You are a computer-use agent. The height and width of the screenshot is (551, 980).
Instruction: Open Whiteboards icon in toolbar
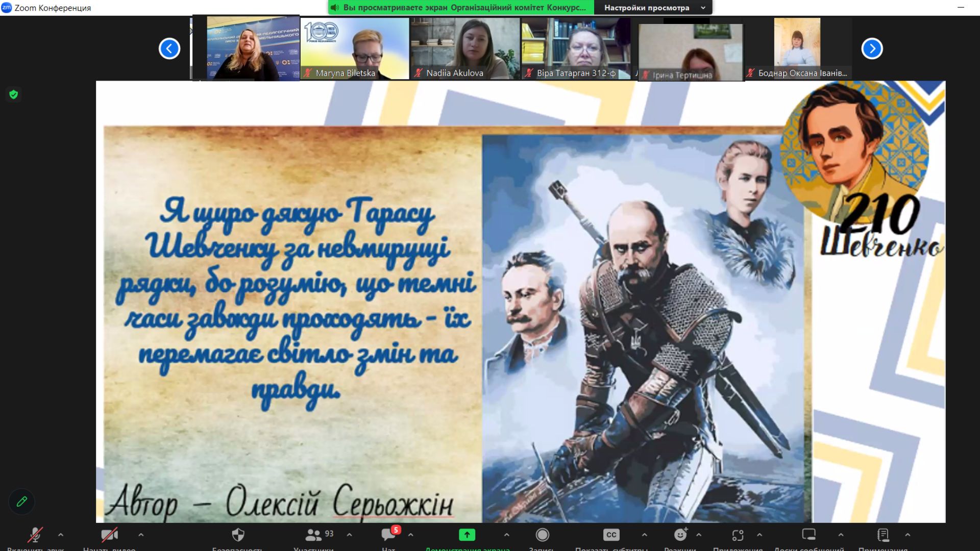pos(808,535)
